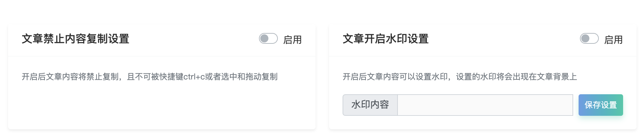Viewport: 644px width, 136px height.
Task: Click the ctrl+c text in the description
Action: (194, 77)
